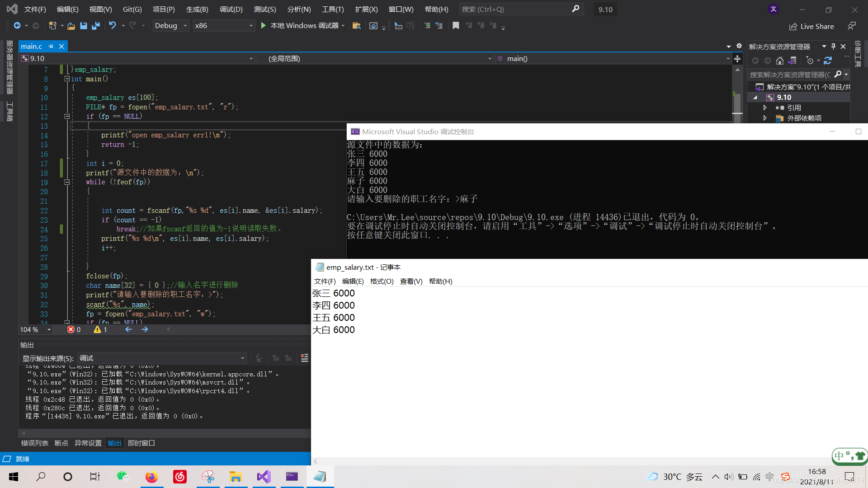868x488 pixels.
Task: Open the Git menu
Action: 132,9
